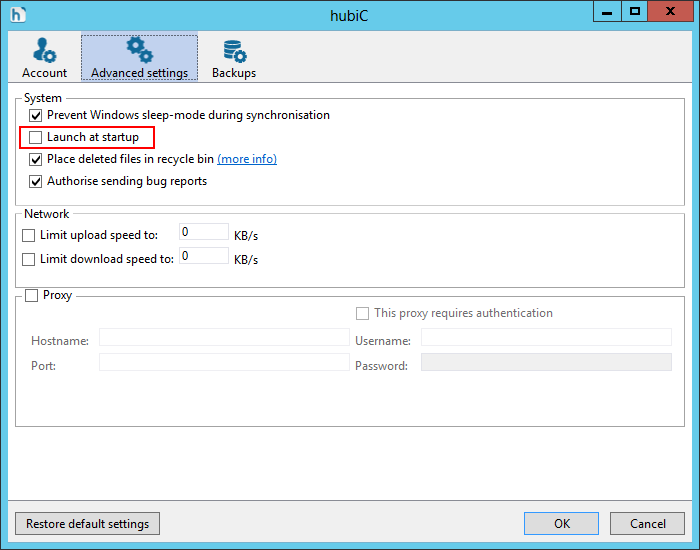The image size is (700, 550).
Task: Minimize the hubiC window
Action: [607, 12]
